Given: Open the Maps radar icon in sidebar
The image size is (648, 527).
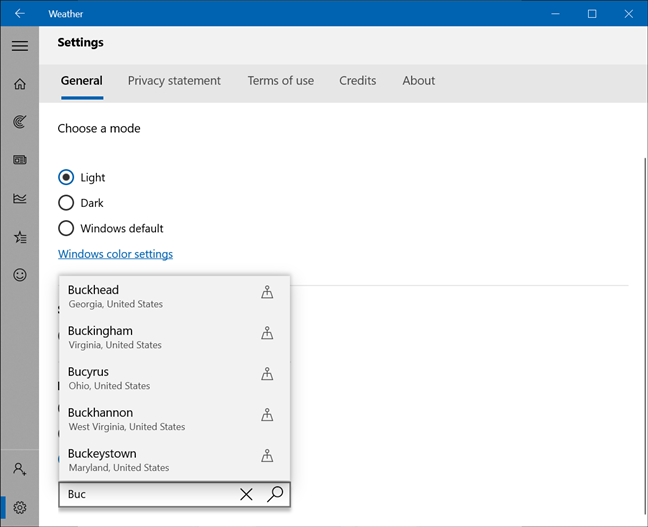Looking at the screenshot, I should click(19, 122).
